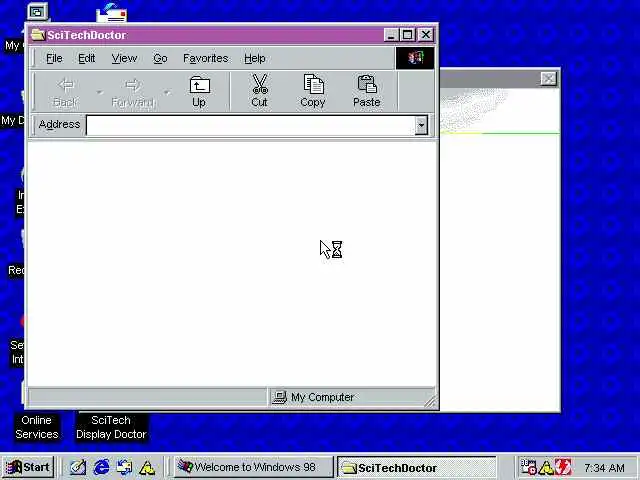Close the SciTechDoctor window
Viewport: 640px width, 480px height.
[426, 35]
